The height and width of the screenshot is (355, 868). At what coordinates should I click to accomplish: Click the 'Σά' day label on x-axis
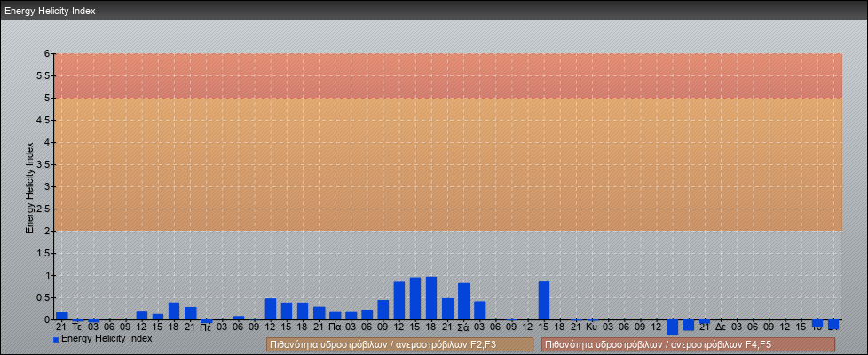click(x=463, y=327)
